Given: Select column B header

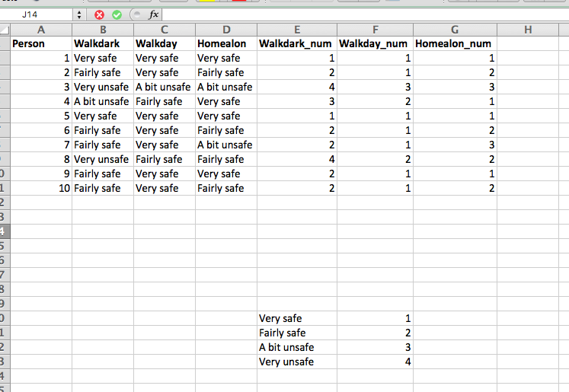Looking at the screenshot, I should [102, 30].
